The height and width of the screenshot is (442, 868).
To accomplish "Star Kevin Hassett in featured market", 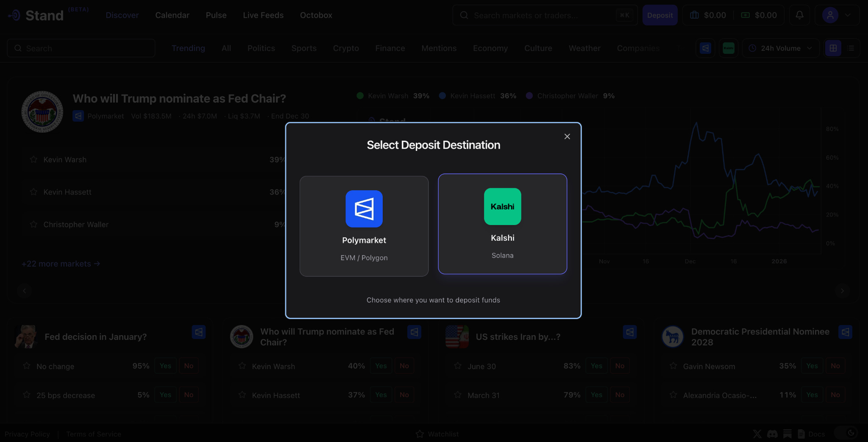I will pyautogui.click(x=33, y=192).
